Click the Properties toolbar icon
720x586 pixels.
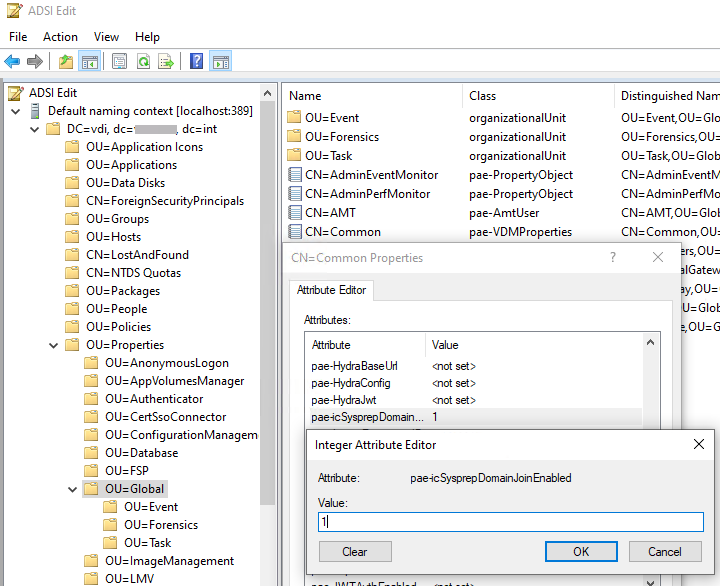pyautogui.click(x=119, y=61)
